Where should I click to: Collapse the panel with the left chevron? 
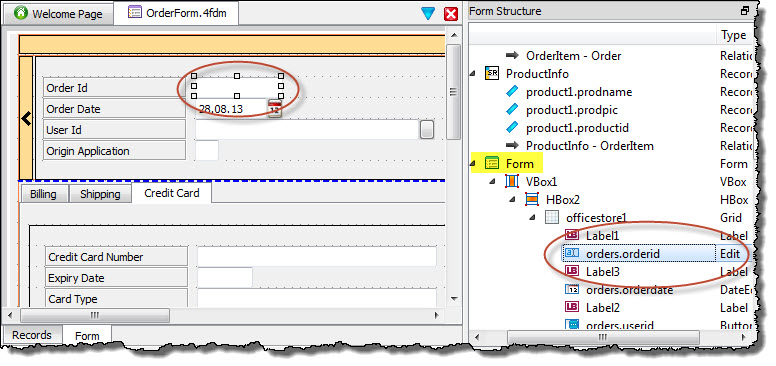(x=26, y=118)
